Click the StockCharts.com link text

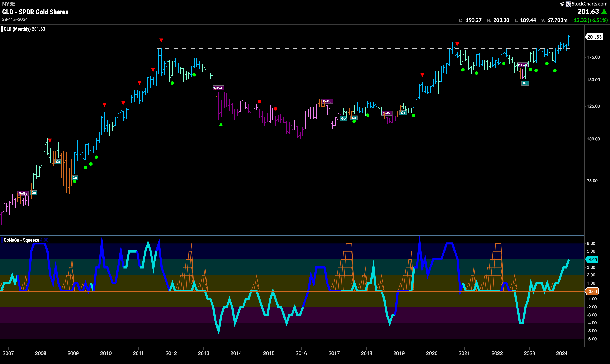(589, 4)
